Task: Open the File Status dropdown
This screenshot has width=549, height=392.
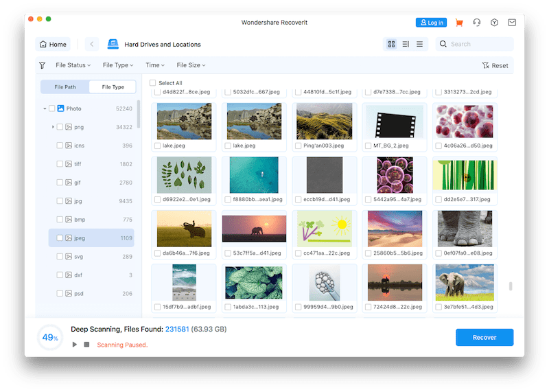Action: coord(71,65)
